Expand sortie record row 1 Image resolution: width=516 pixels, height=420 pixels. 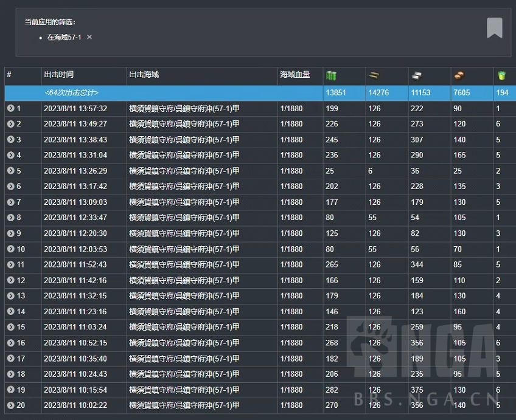(11, 109)
